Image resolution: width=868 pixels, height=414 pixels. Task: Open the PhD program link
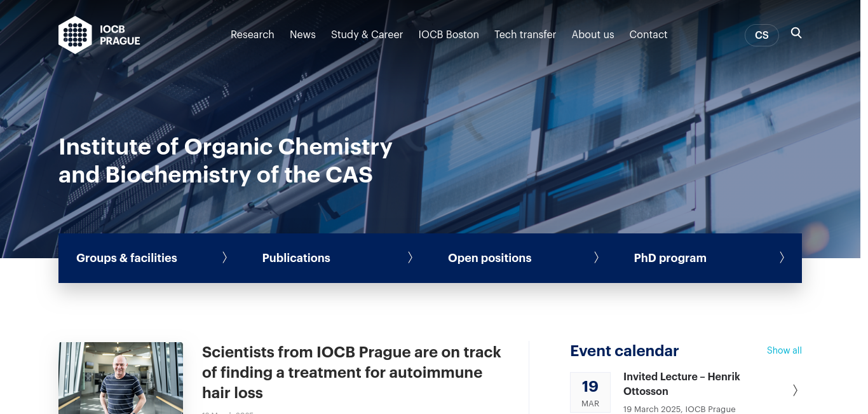pos(670,258)
